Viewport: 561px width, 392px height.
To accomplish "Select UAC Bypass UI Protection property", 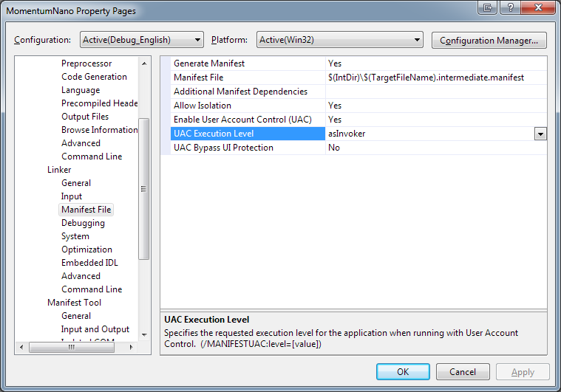I will point(223,148).
